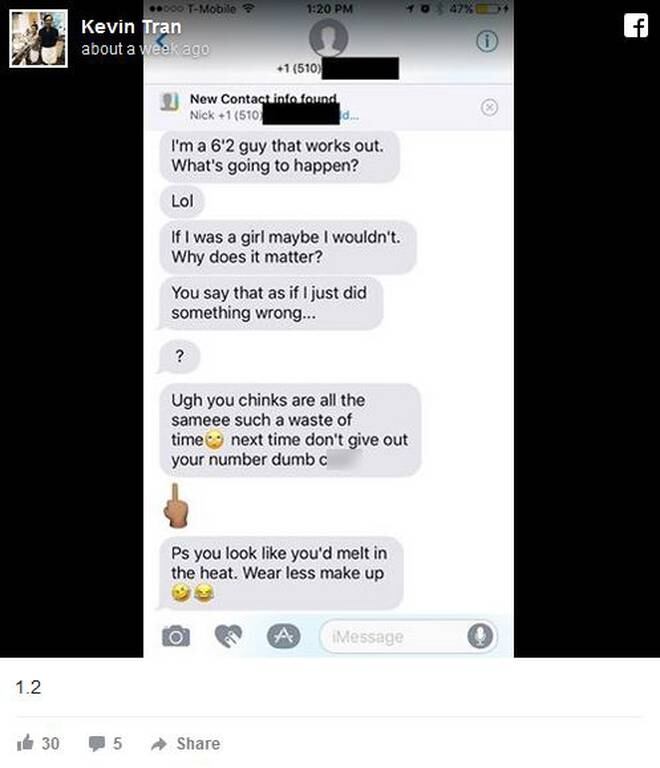The image size is (660, 768).
Task: Open the comments speech bubble icon
Action: pos(96,744)
